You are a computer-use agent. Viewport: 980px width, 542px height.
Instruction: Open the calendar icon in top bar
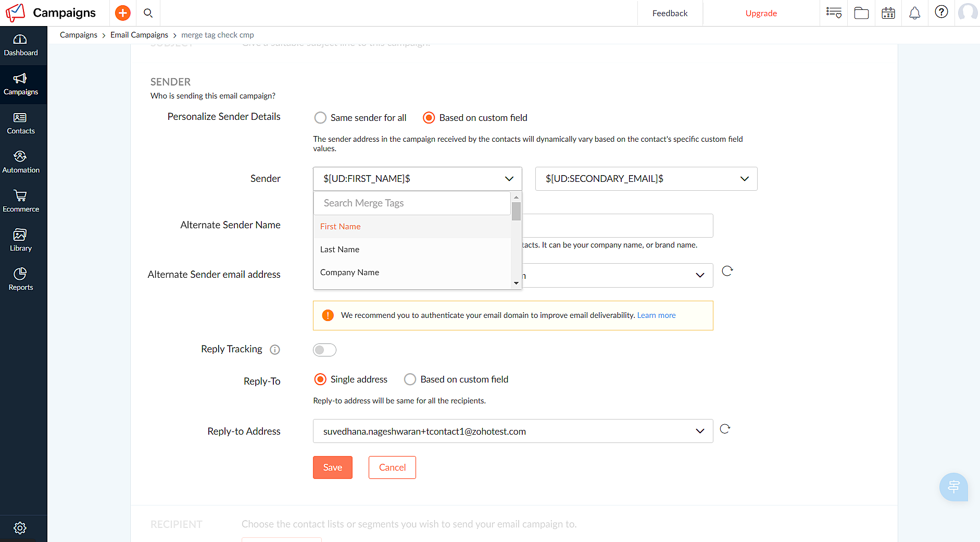pyautogui.click(x=888, y=13)
